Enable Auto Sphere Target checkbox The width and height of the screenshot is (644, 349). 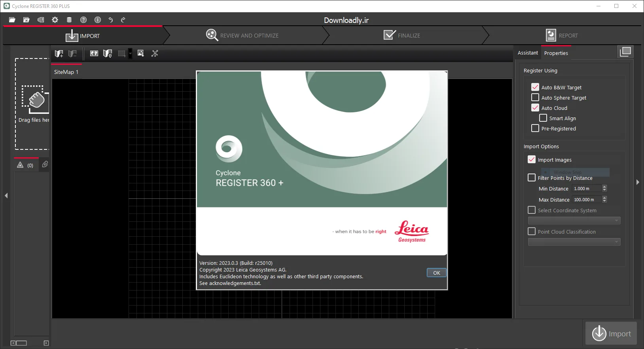[x=535, y=97]
